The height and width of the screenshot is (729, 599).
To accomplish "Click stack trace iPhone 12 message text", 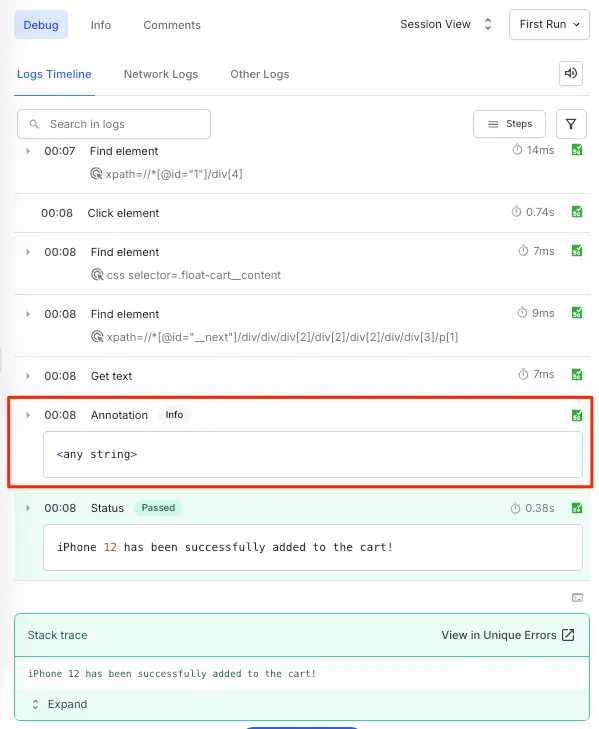I will click(172, 674).
